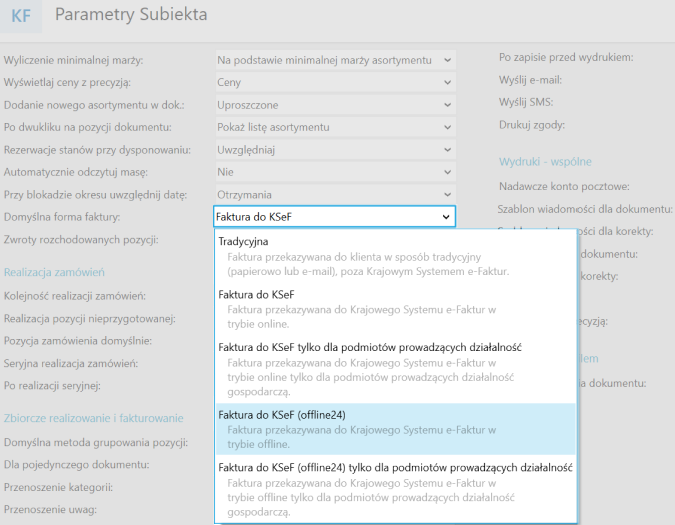
Task: Open Dodanie nowego asortymentu dropdown
Action: tap(335, 104)
